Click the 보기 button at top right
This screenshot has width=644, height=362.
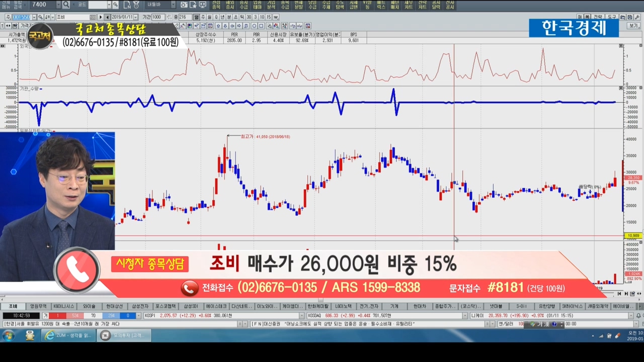[x=633, y=26]
